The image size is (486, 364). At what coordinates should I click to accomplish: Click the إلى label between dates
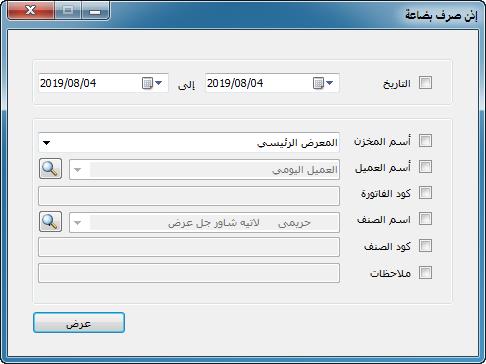(186, 85)
